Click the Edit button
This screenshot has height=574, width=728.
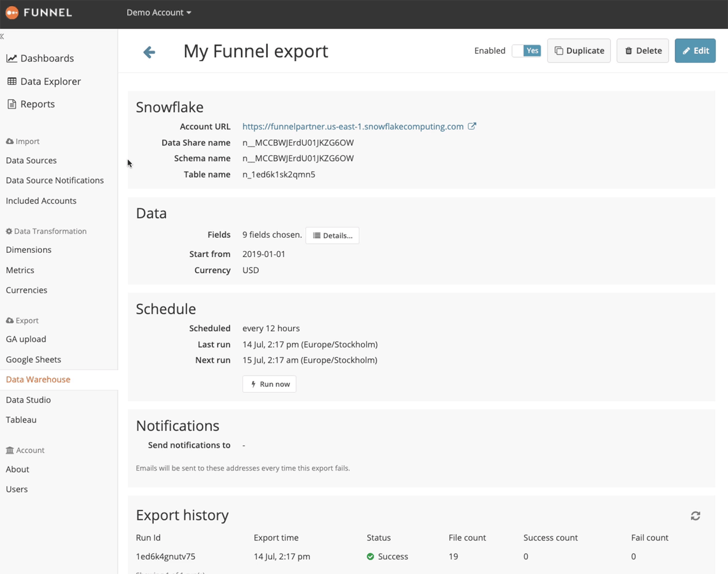pyautogui.click(x=695, y=51)
